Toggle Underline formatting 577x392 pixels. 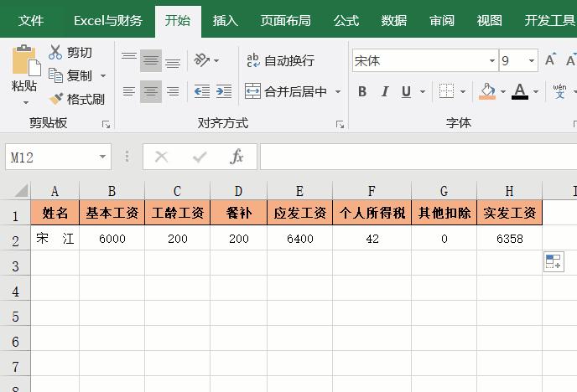tap(406, 91)
